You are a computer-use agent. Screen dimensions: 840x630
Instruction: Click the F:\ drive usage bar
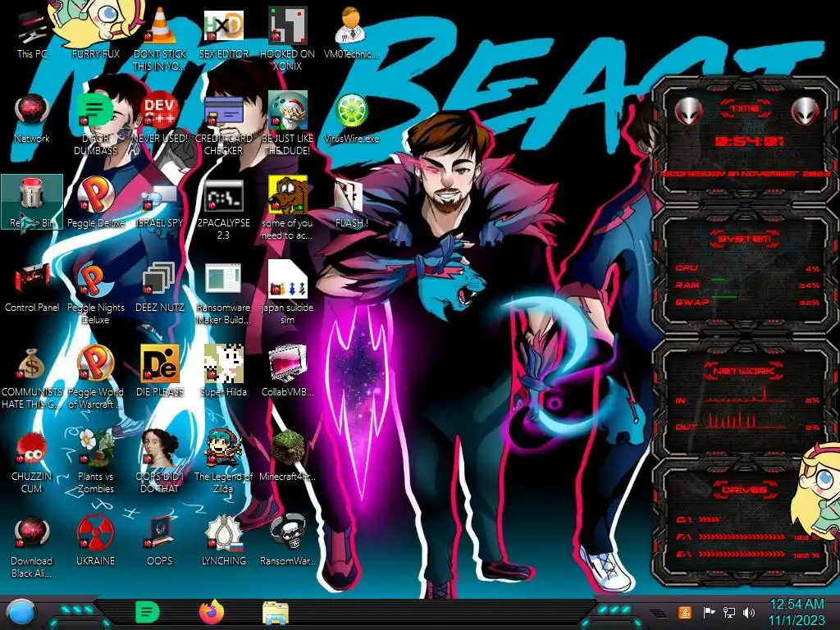(x=742, y=536)
